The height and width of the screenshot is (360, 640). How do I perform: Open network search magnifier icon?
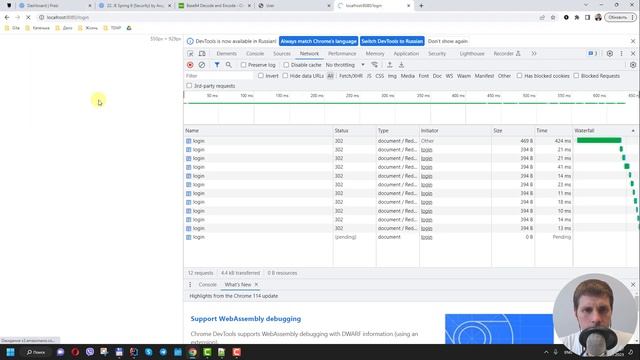coord(229,65)
